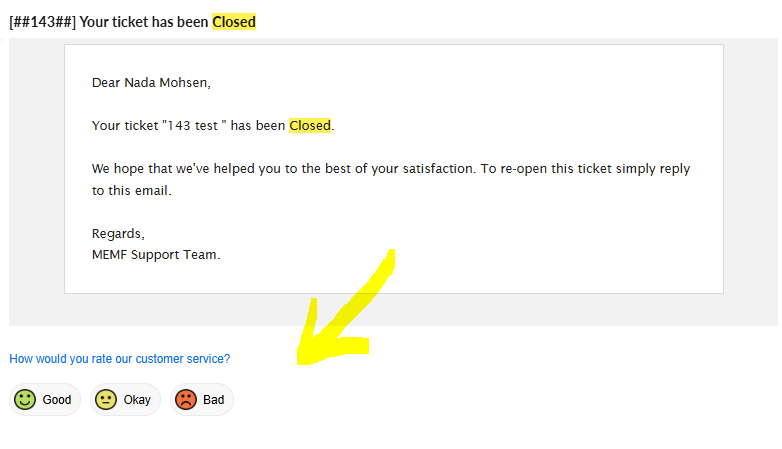Select the "Okay" rating label text
782x449 pixels.
[137, 400]
